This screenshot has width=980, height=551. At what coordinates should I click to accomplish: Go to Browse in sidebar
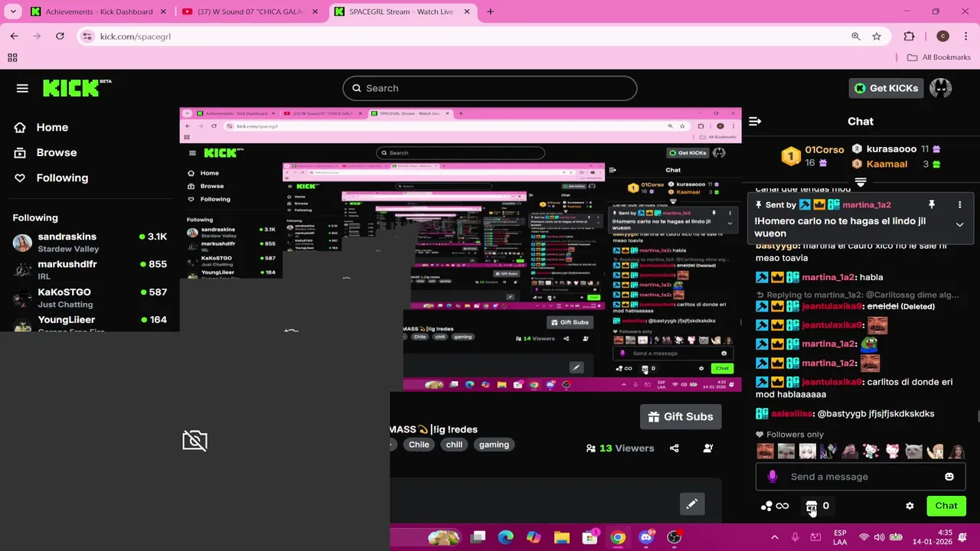click(57, 153)
